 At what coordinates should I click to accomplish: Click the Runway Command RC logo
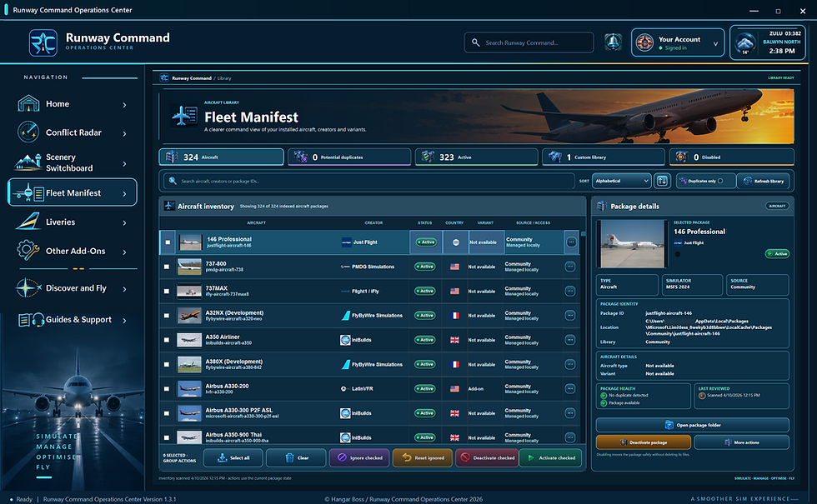coord(43,42)
